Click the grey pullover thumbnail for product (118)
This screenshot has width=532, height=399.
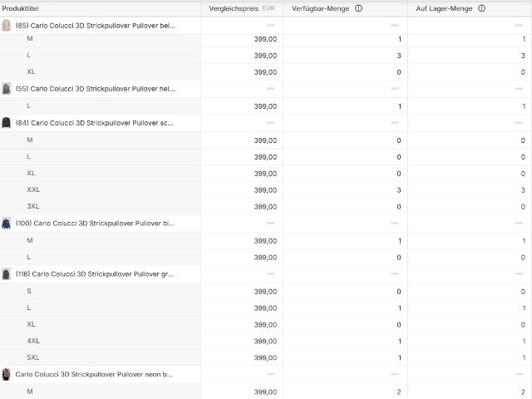pos(7,273)
